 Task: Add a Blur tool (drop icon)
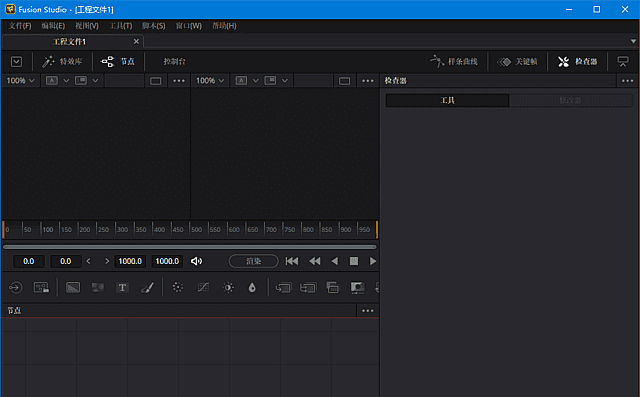(x=252, y=288)
